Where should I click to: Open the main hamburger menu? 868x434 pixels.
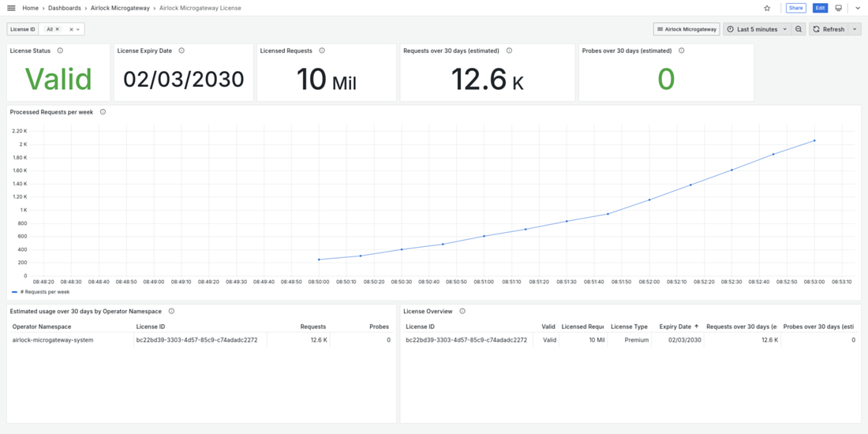click(11, 8)
